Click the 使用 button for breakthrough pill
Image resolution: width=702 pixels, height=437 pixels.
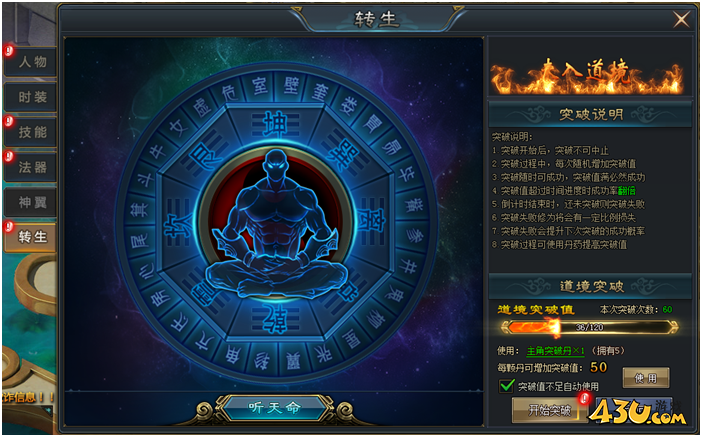[646, 378]
